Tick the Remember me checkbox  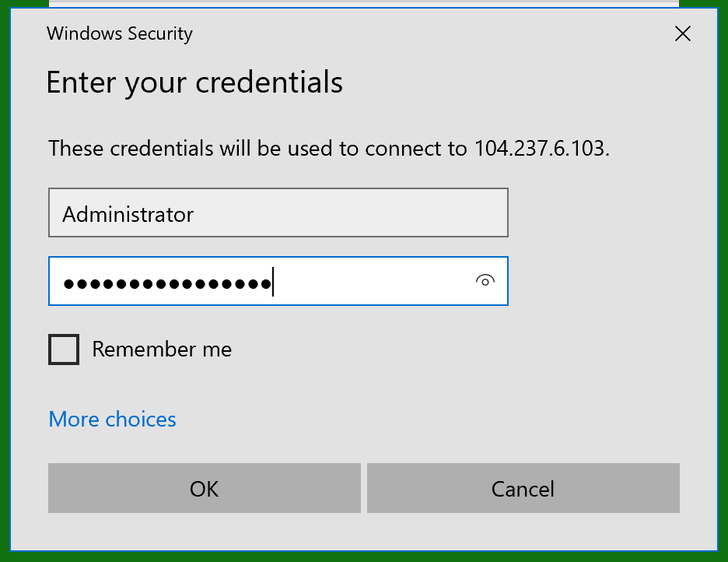coord(64,349)
